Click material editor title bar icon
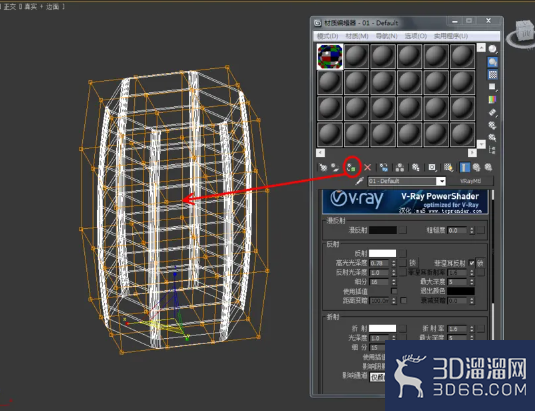The width and height of the screenshot is (535, 411). coord(318,23)
